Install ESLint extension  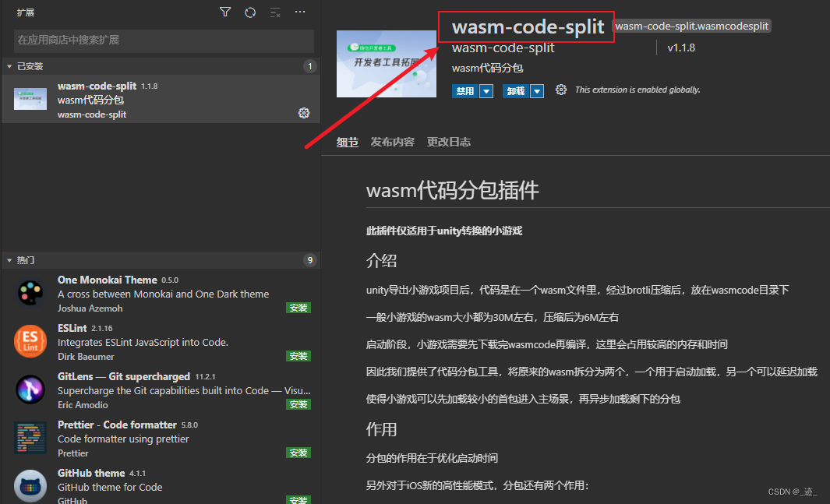[298, 356]
